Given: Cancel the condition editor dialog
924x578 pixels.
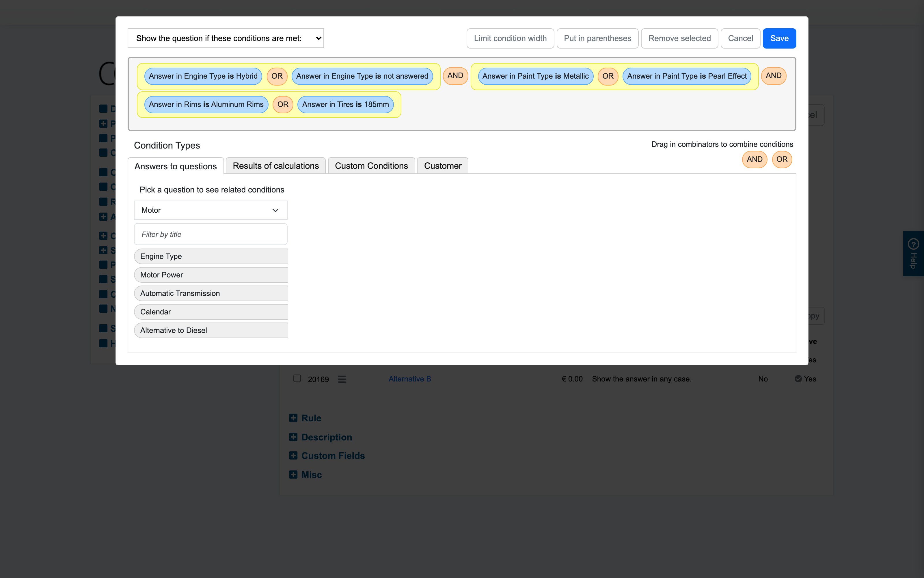Looking at the screenshot, I should pyautogui.click(x=740, y=38).
